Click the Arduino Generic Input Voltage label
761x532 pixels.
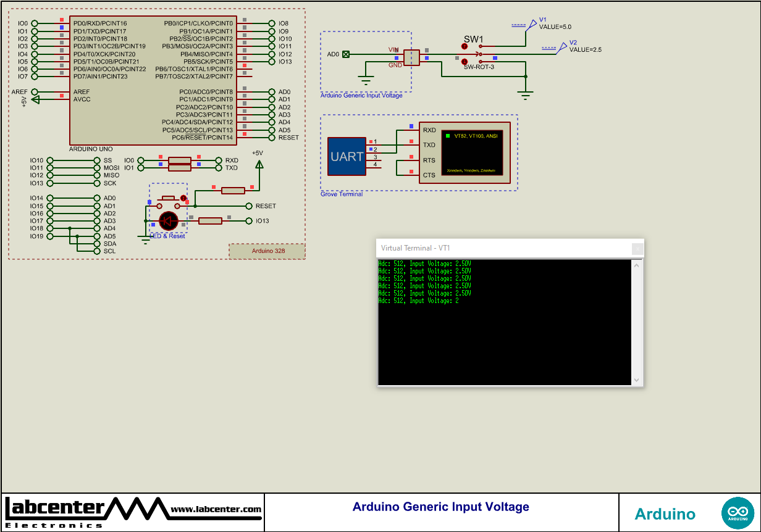[x=440, y=507]
